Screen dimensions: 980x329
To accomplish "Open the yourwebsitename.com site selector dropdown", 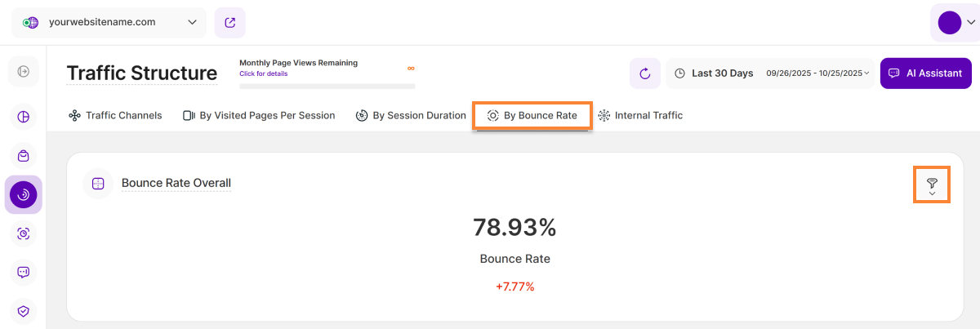I will tap(109, 22).
